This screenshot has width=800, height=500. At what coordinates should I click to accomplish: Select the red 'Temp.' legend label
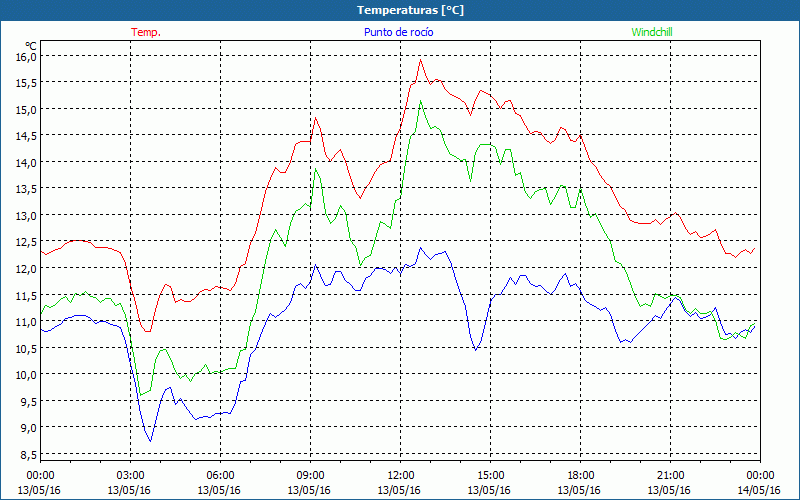pos(146,32)
